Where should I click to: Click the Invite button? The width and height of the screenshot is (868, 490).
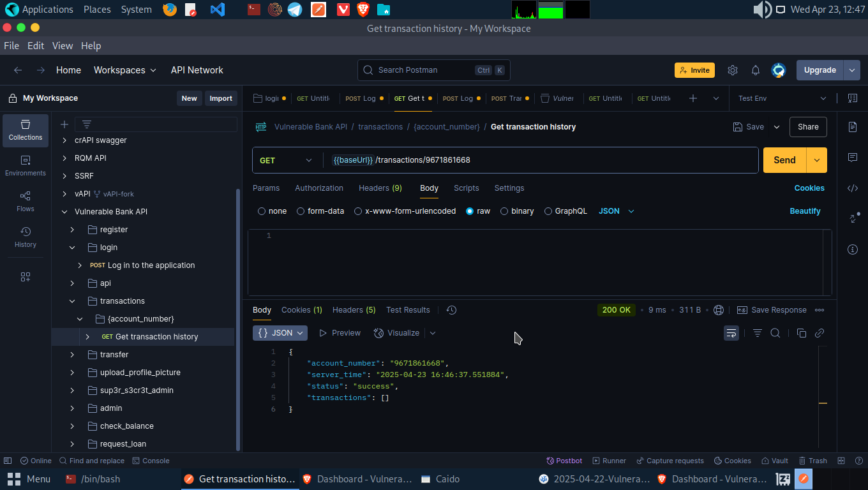694,70
